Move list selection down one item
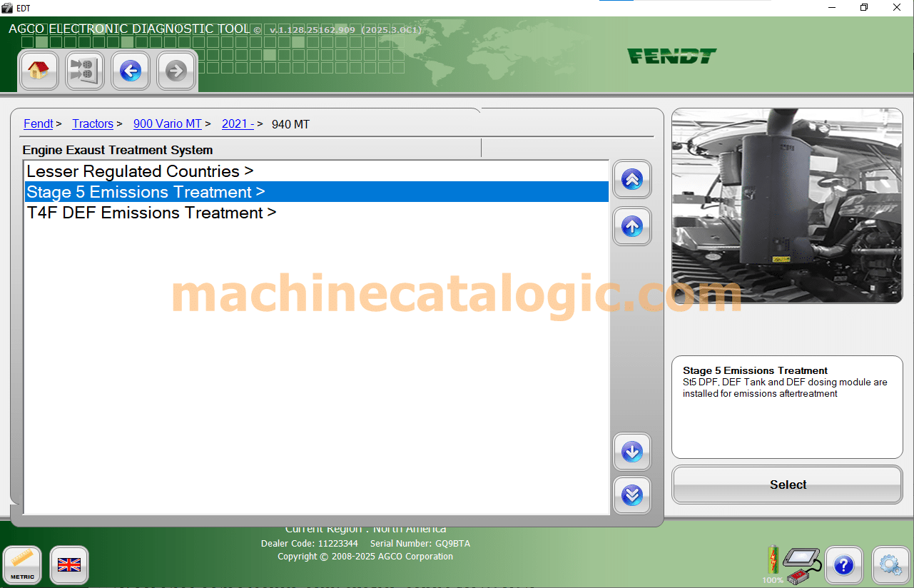The width and height of the screenshot is (914, 588). tap(632, 452)
